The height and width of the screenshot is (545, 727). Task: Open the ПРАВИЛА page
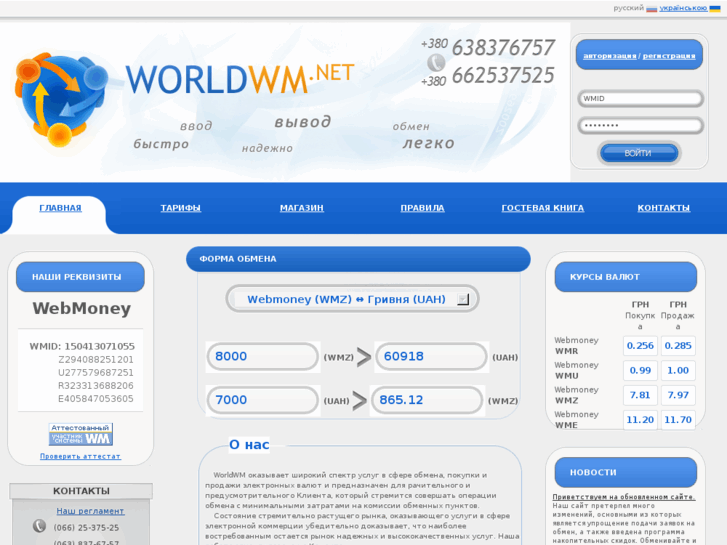click(422, 208)
